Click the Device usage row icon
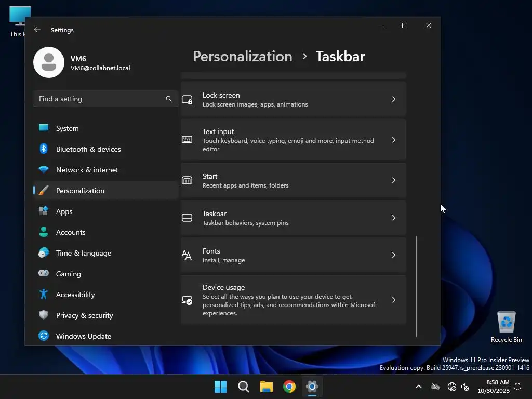The height and width of the screenshot is (399, 532). [x=187, y=300]
